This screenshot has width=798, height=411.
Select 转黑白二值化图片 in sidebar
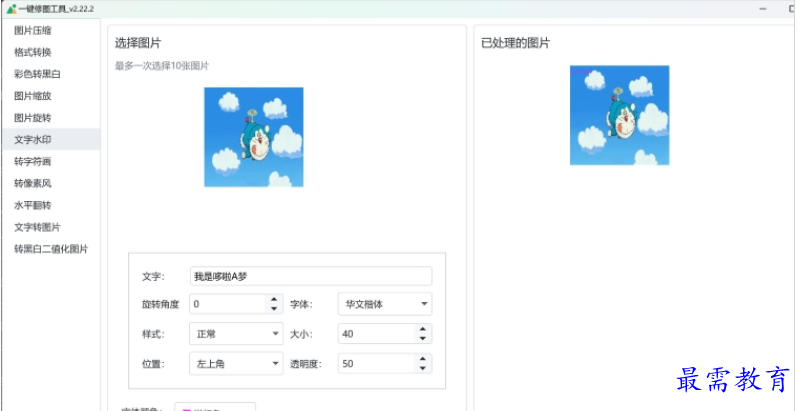point(50,249)
